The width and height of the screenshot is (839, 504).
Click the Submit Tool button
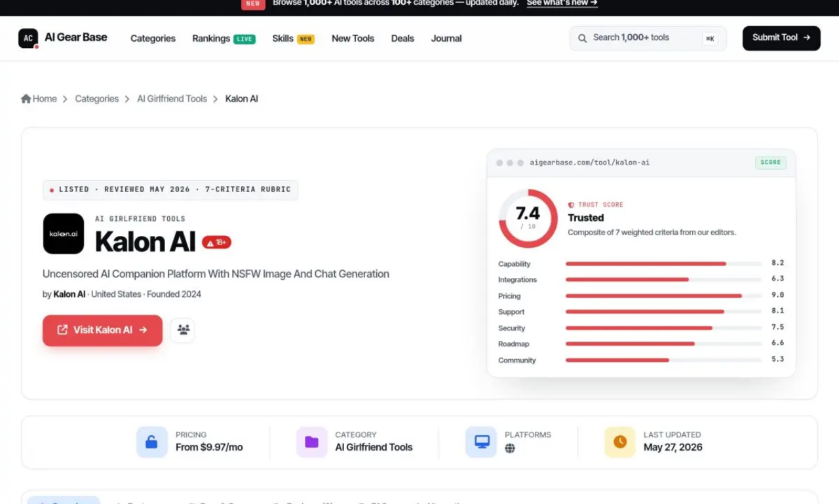[x=781, y=38]
